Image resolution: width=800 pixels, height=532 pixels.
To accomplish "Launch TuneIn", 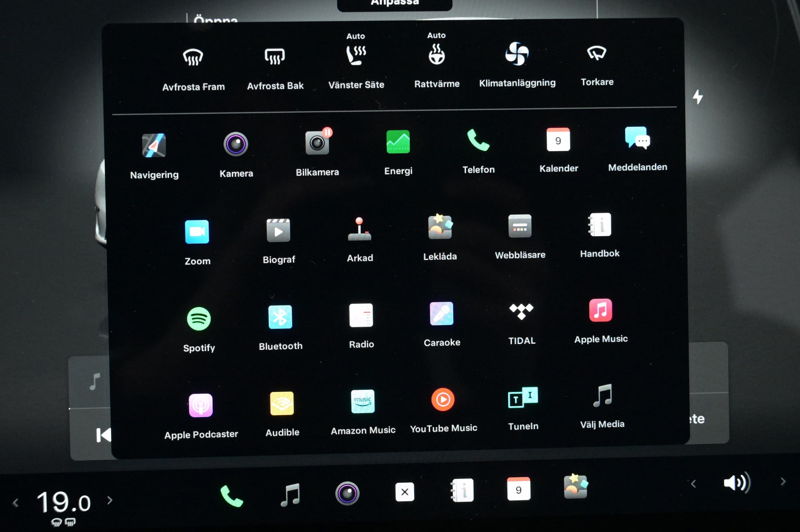I will [x=523, y=397].
